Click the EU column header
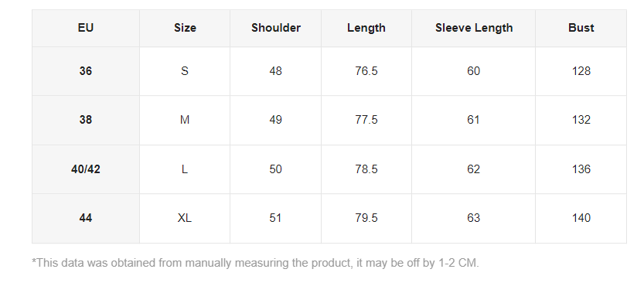This screenshot has height=293, width=644. pyautogui.click(x=85, y=28)
